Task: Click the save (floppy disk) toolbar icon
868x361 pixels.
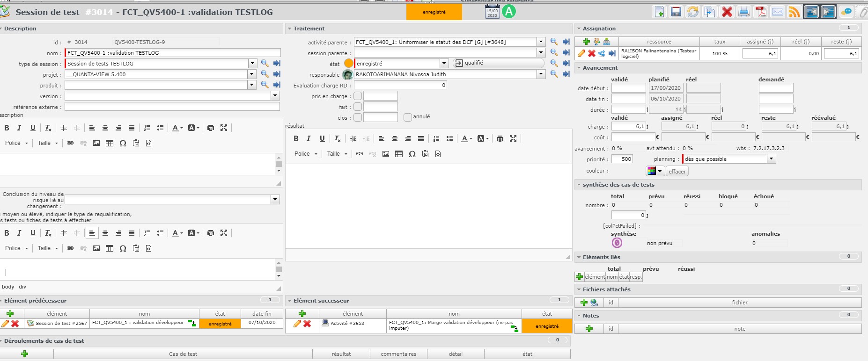Action: [x=676, y=12]
